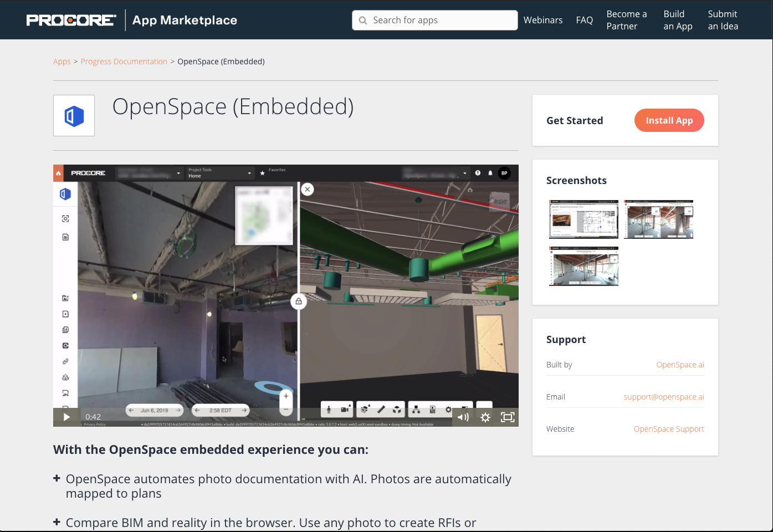Go to Apps breadcrumb
The height and width of the screenshot is (532, 773).
point(62,62)
